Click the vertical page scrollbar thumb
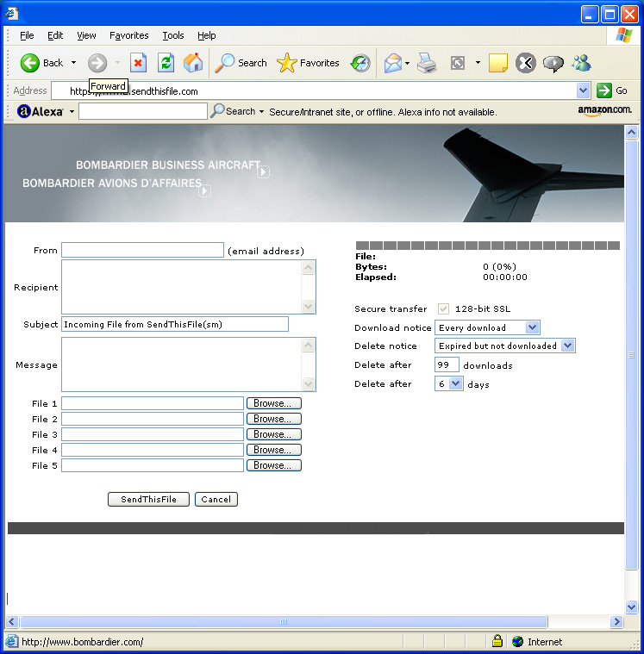Image resolution: width=644 pixels, height=654 pixels. tap(631, 354)
